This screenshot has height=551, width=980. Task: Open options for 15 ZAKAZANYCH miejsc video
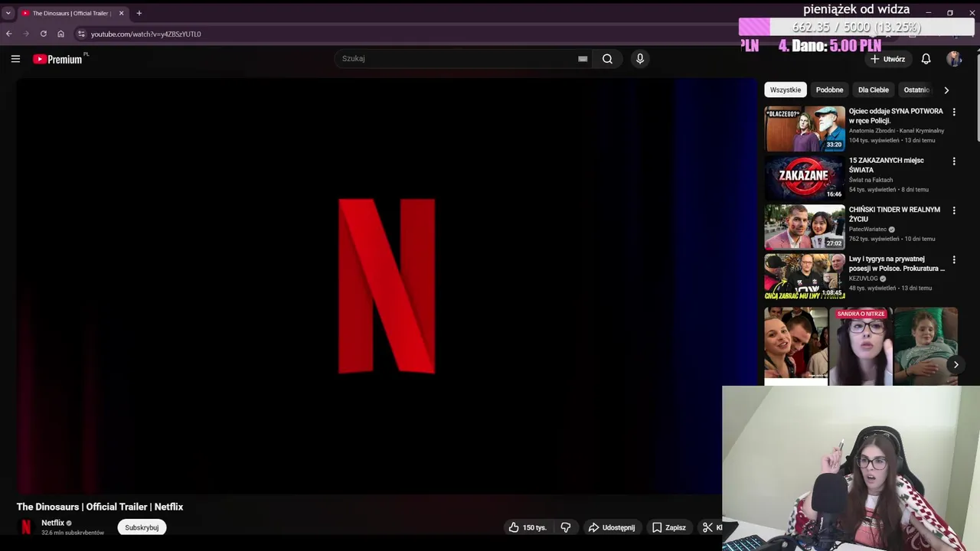954,161
